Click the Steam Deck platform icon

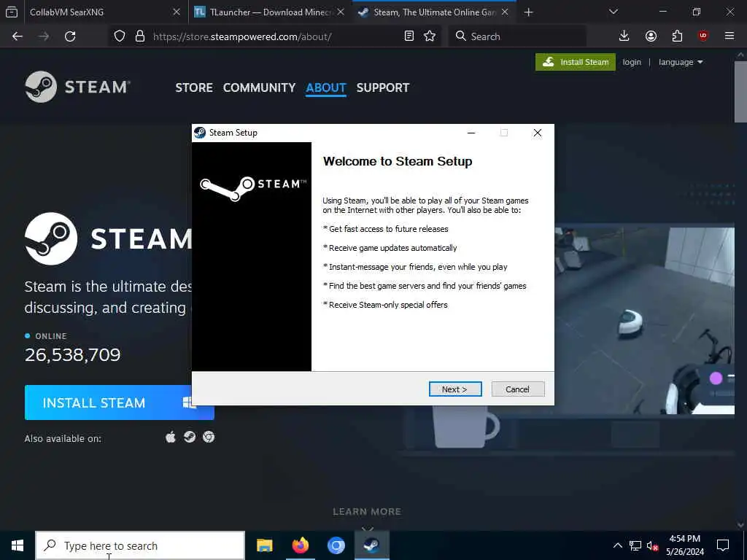190,437
